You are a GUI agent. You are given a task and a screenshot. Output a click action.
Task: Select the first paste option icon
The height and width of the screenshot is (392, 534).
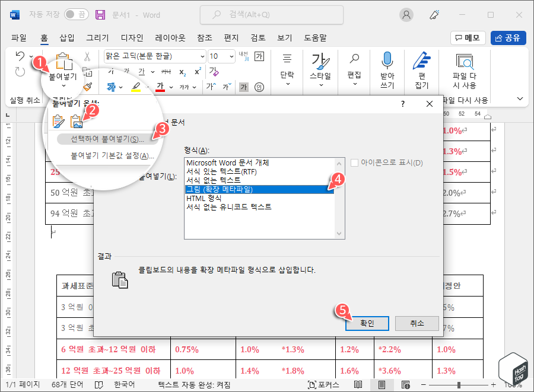[x=58, y=120]
